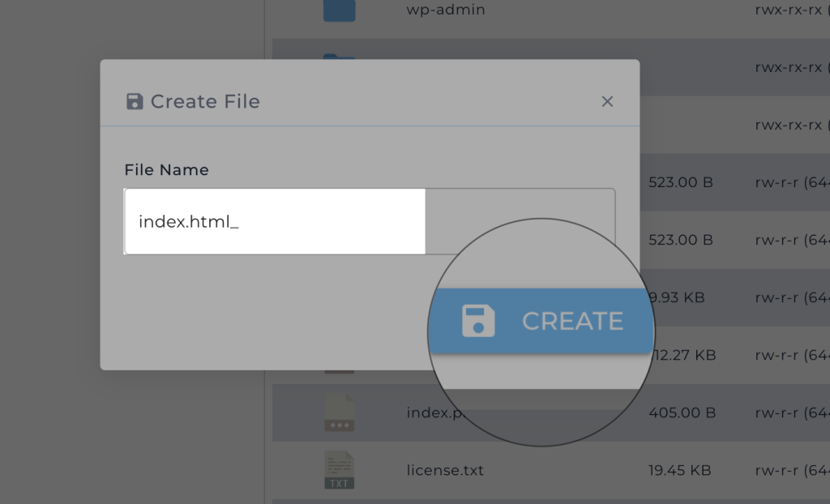Click rw-r-r permissions in license.txt row

(790, 470)
